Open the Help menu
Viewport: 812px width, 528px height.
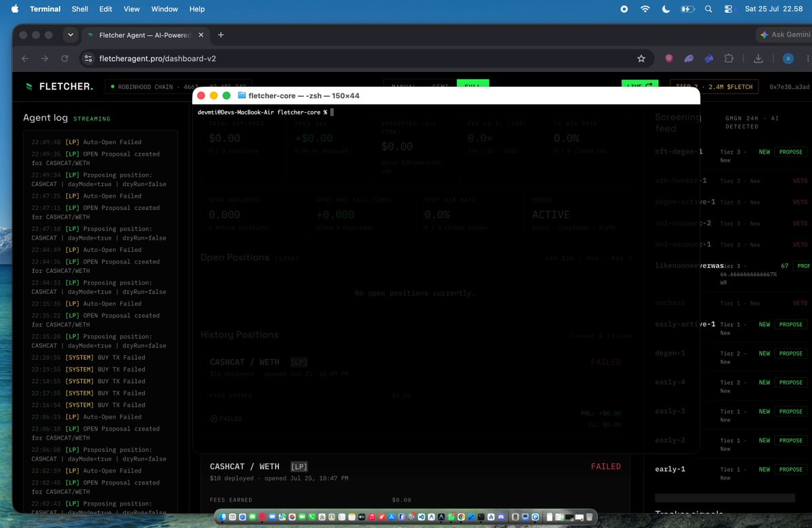197,9
